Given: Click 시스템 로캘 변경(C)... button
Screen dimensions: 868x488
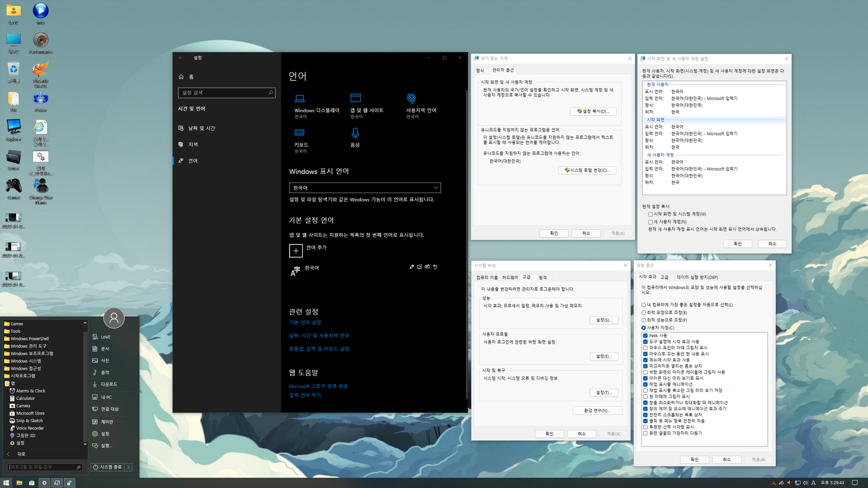Looking at the screenshot, I should (x=587, y=170).
